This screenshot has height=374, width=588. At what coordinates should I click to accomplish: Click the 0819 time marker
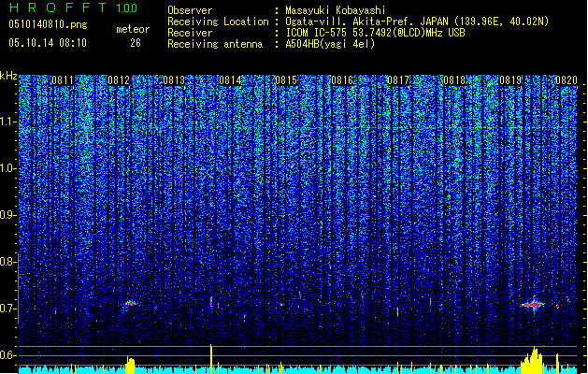tap(510, 80)
